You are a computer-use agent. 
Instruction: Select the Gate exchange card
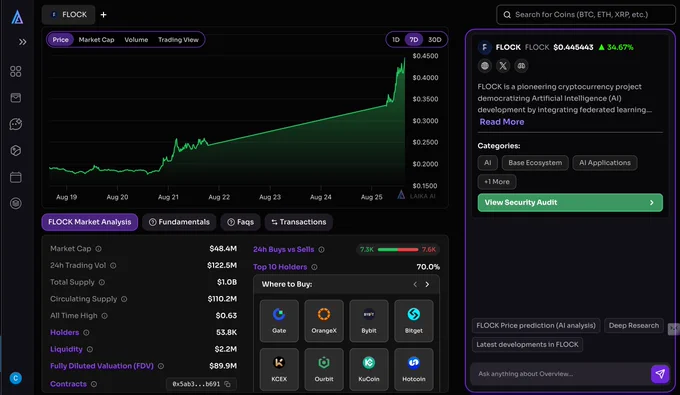(x=279, y=321)
